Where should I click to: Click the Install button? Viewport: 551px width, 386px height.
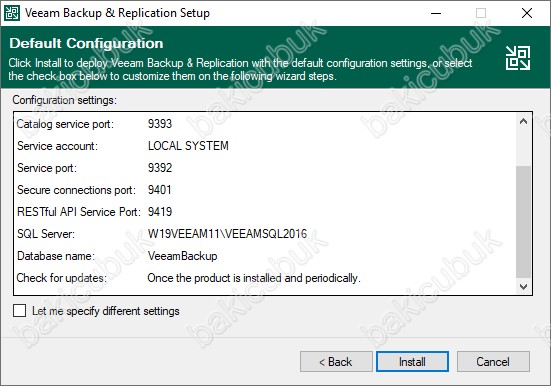[412, 361]
